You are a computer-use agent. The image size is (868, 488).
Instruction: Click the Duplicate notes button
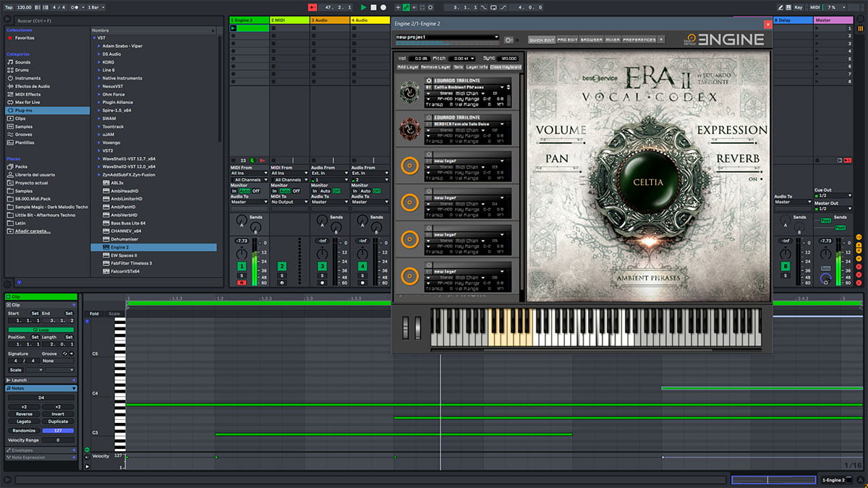click(x=58, y=421)
